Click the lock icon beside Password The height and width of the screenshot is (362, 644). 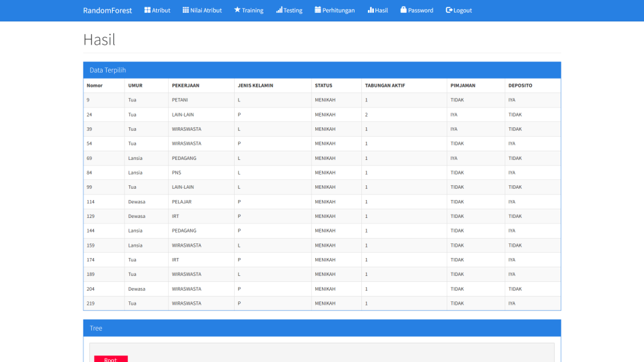tap(403, 10)
